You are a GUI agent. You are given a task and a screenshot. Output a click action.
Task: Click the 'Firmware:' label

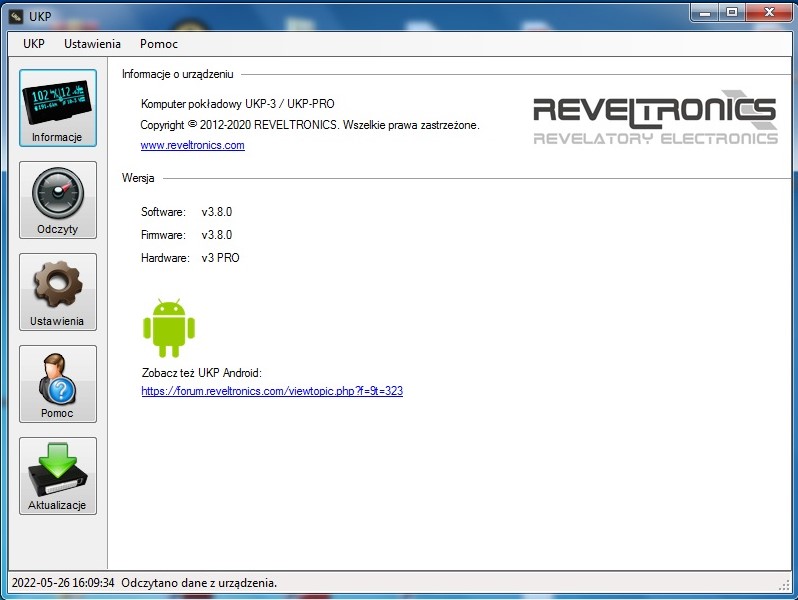point(163,235)
